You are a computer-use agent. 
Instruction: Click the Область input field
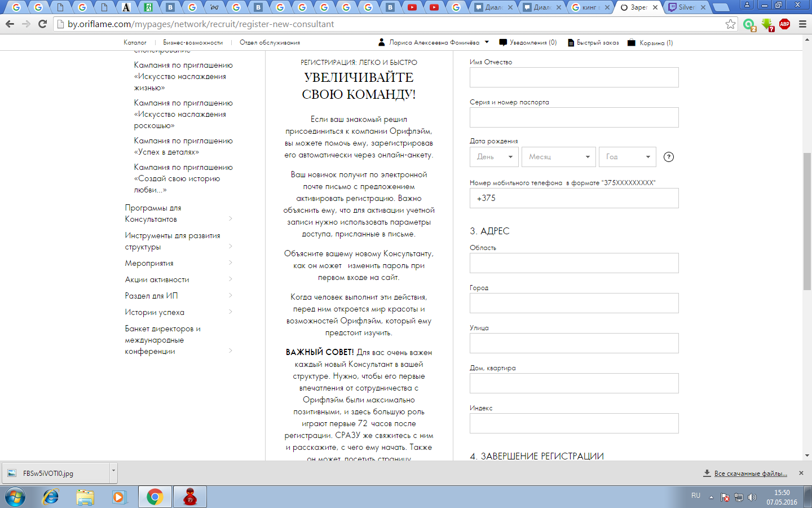point(574,263)
